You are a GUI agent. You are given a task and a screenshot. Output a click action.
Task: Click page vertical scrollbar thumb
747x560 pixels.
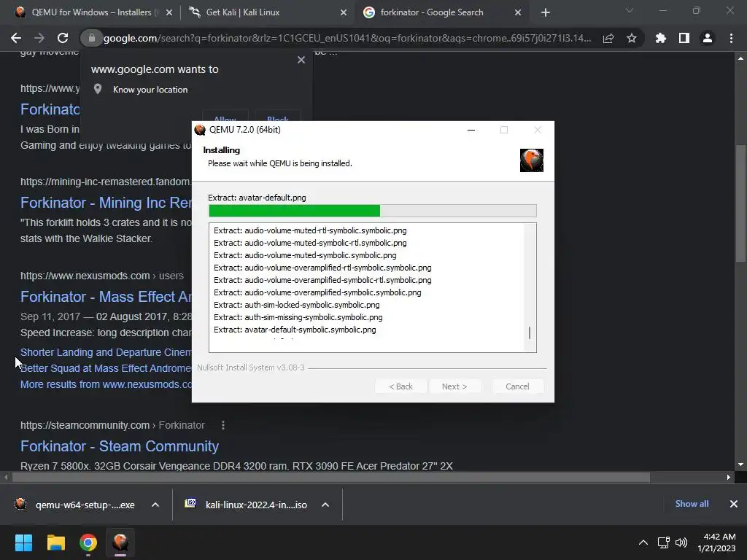click(740, 204)
